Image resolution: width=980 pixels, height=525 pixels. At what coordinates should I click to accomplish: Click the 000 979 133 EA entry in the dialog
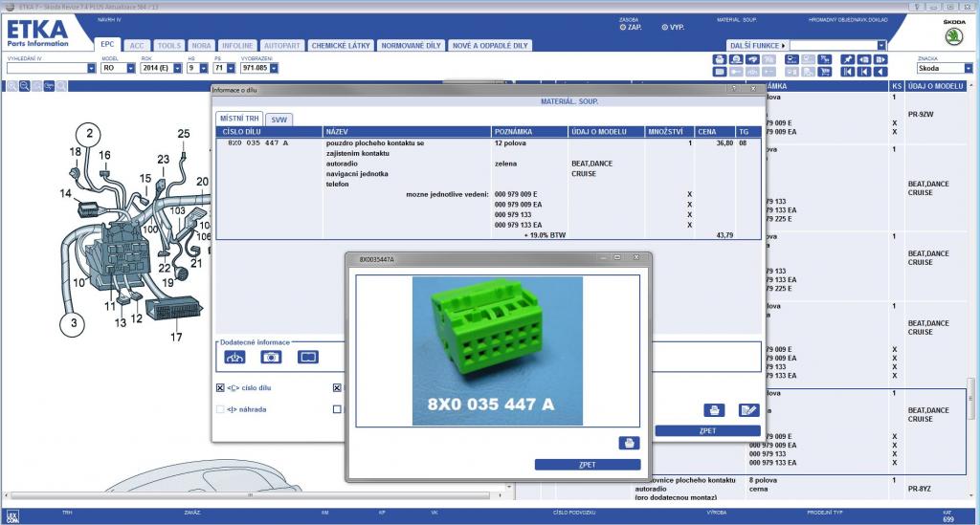click(518, 225)
